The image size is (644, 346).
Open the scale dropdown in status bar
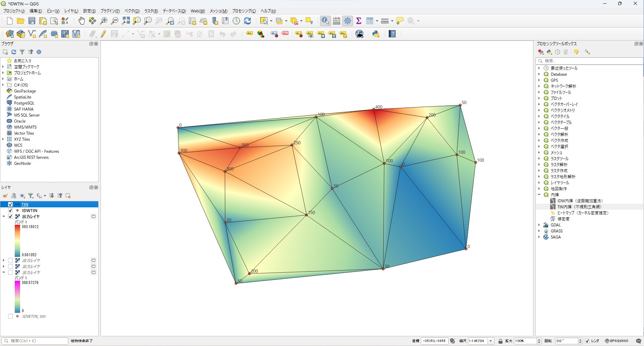(x=491, y=341)
